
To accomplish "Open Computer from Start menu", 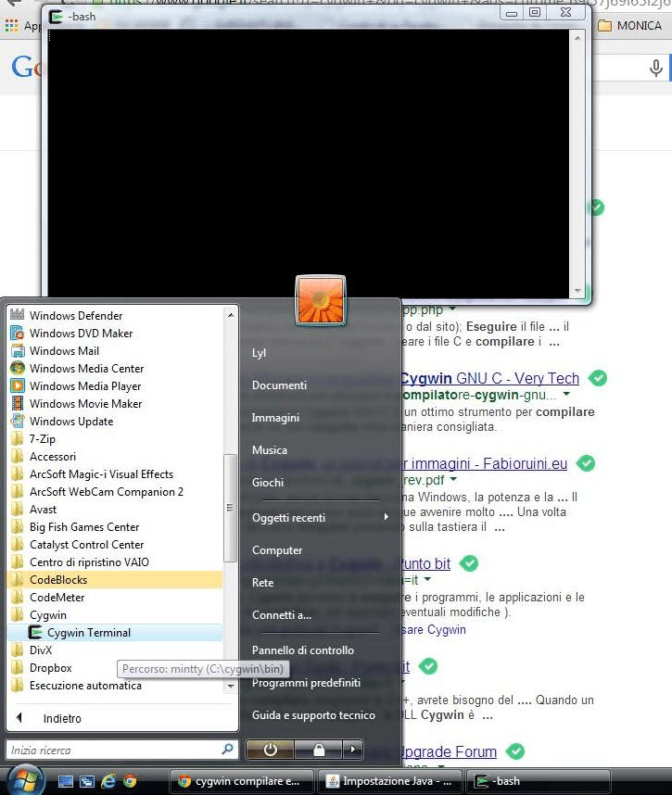I will 277,550.
